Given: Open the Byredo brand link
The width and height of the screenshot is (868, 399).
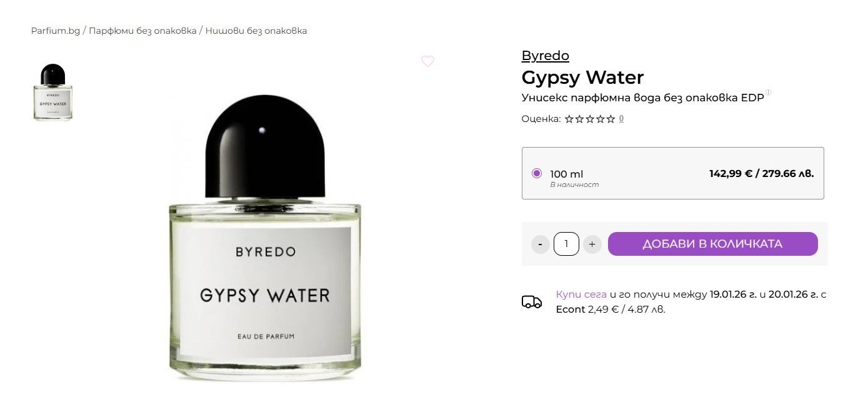Looking at the screenshot, I should pyautogui.click(x=546, y=56).
